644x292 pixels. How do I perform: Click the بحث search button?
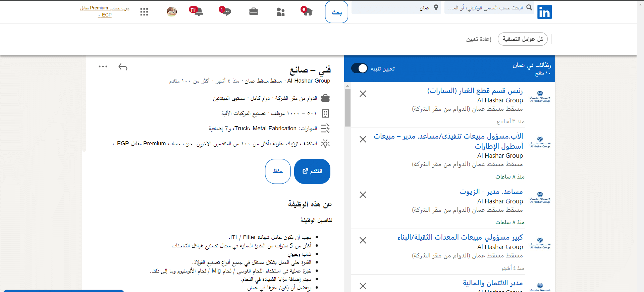point(336,12)
